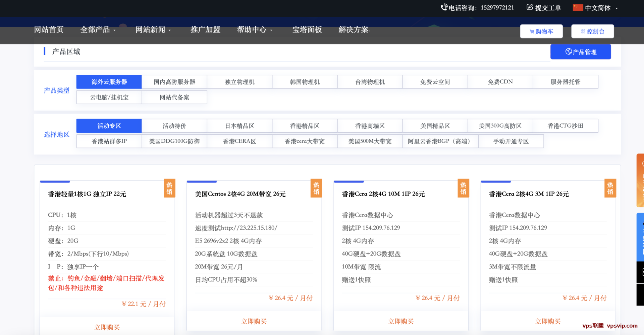Click the 热销 badge on 香港Cera 3M card

pyautogui.click(x=610, y=188)
